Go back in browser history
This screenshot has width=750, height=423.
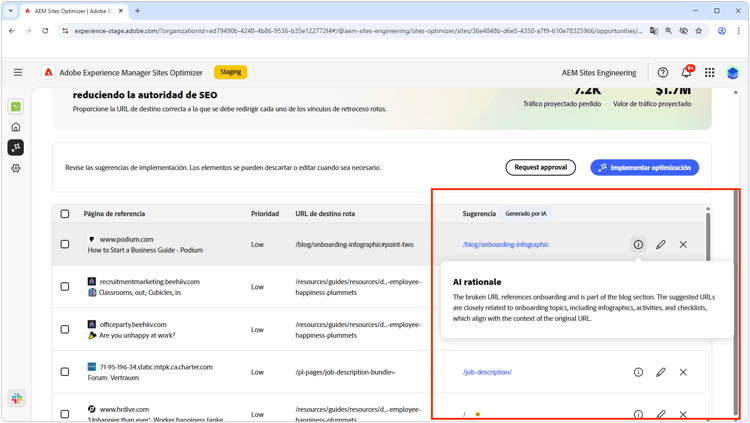click(x=12, y=31)
